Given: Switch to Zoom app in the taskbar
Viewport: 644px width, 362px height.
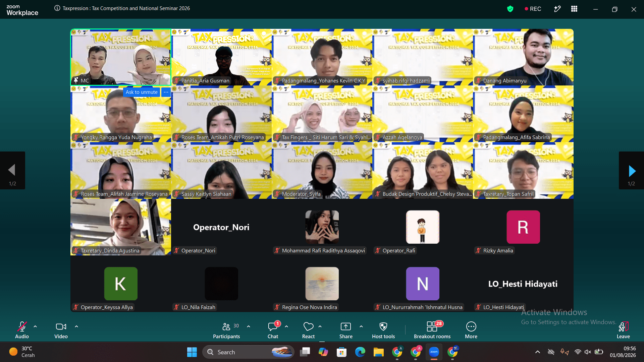Looking at the screenshot, I should [x=434, y=352].
